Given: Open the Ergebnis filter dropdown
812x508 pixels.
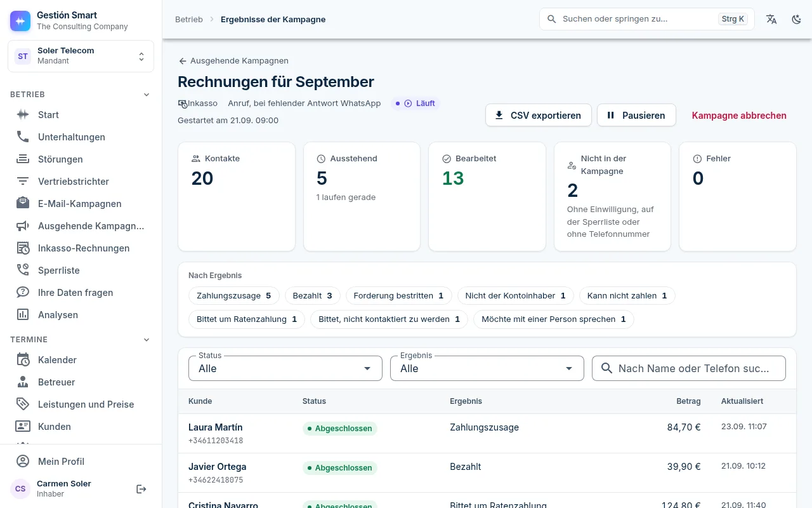Looking at the screenshot, I should coord(487,368).
